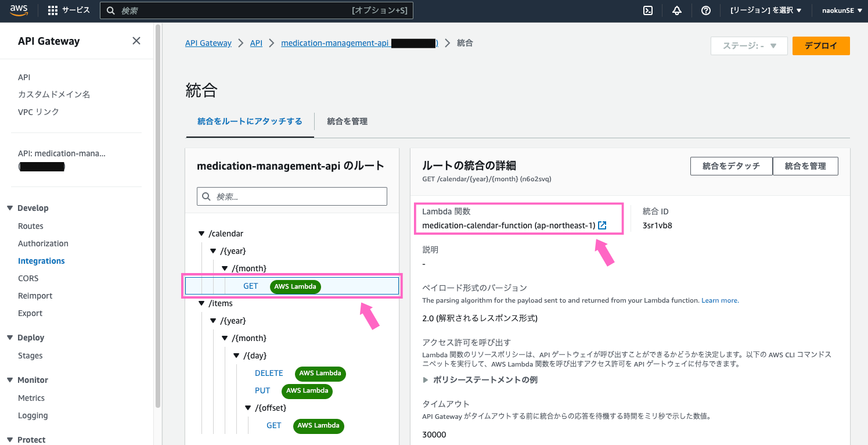
Task: Open Routes in side navigation
Action: 31,226
